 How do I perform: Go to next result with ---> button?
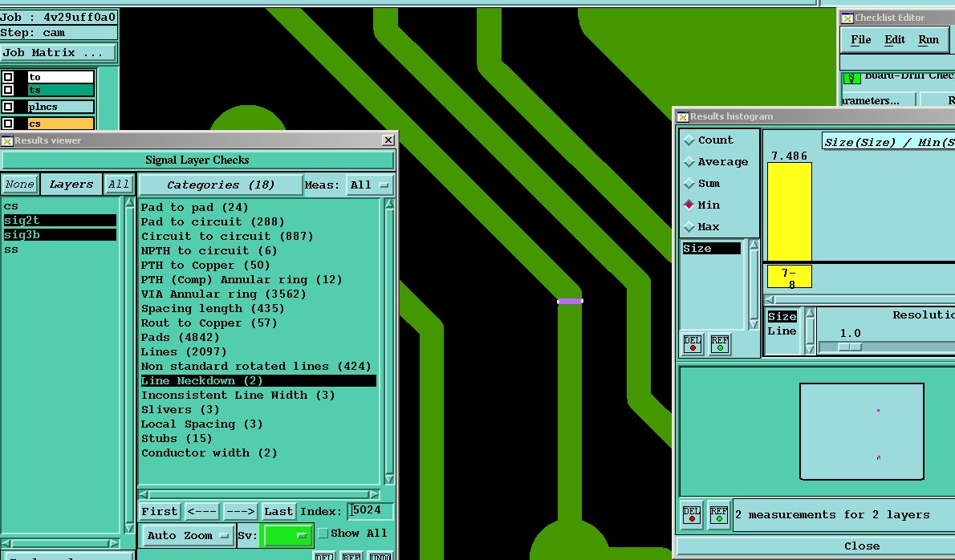(241, 511)
